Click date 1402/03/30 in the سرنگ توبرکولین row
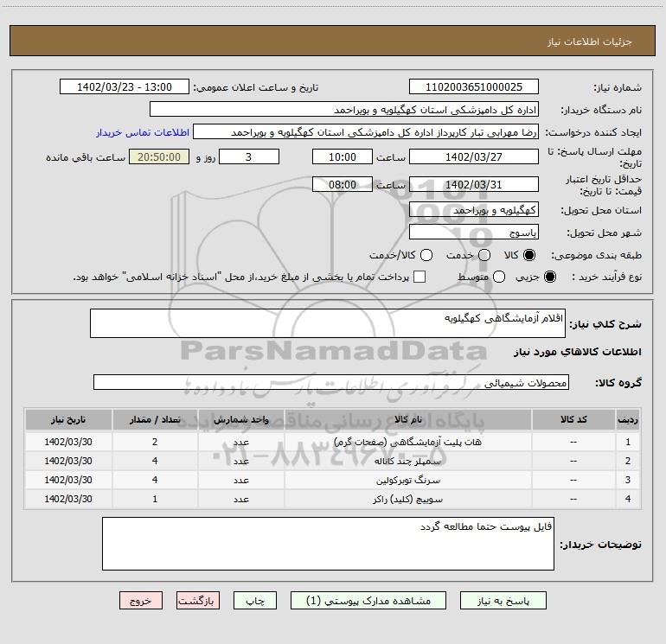The image size is (666, 644). coord(68,480)
